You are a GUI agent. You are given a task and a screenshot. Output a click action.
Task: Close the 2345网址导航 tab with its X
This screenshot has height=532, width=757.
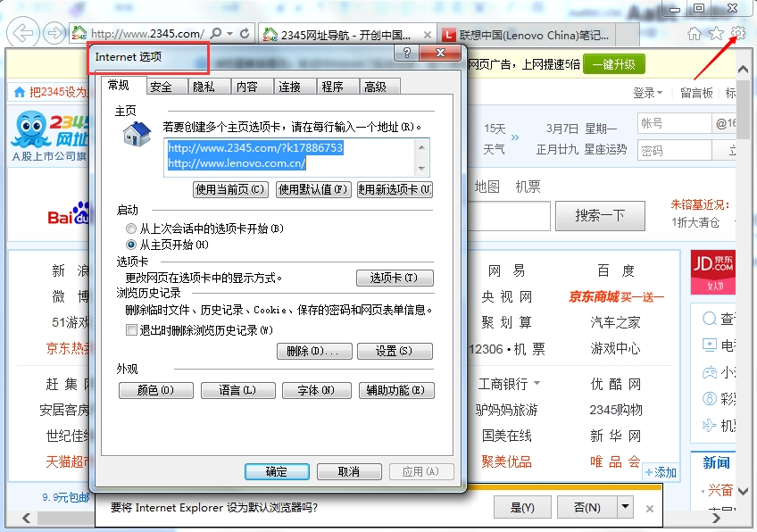click(x=428, y=35)
